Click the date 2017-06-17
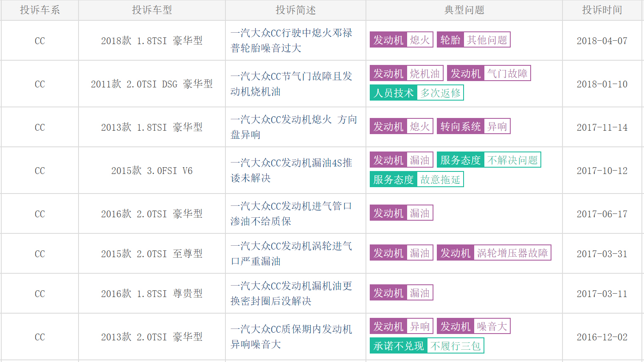644x362 pixels. pyautogui.click(x=602, y=214)
